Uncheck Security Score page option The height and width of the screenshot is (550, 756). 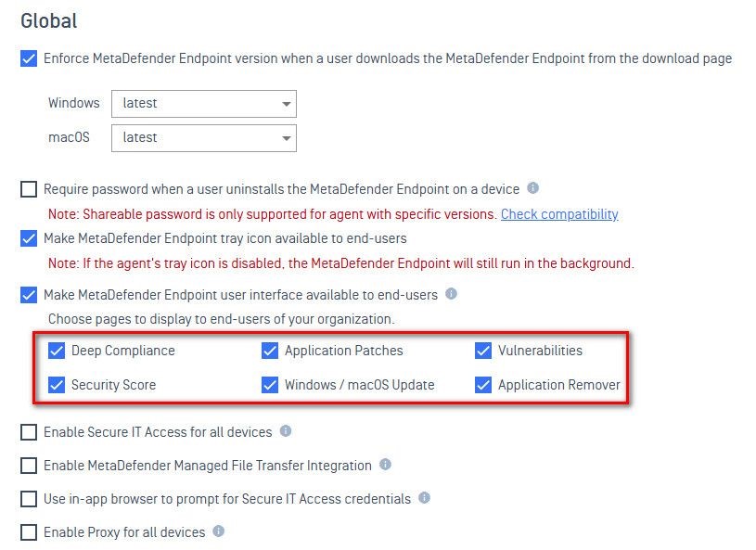pos(57,385)
